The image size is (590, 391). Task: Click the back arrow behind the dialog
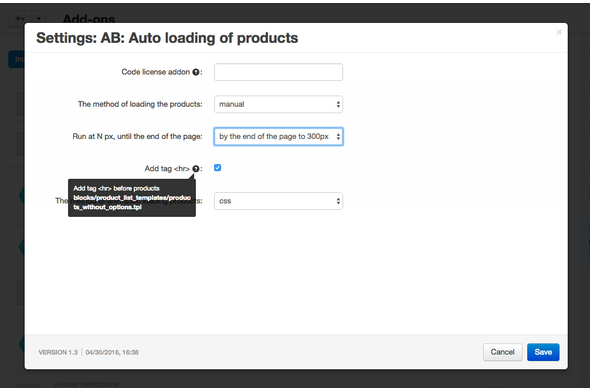(x=20, y=18)
